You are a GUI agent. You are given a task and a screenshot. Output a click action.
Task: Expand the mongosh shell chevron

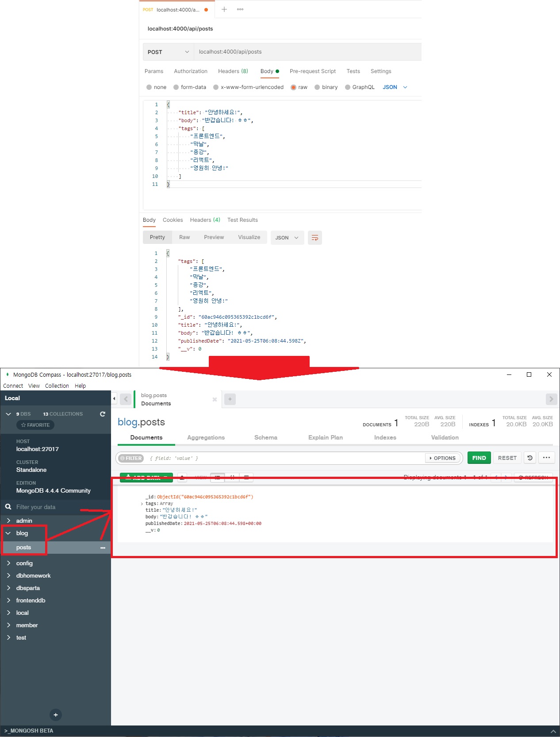tap(552, 731)
